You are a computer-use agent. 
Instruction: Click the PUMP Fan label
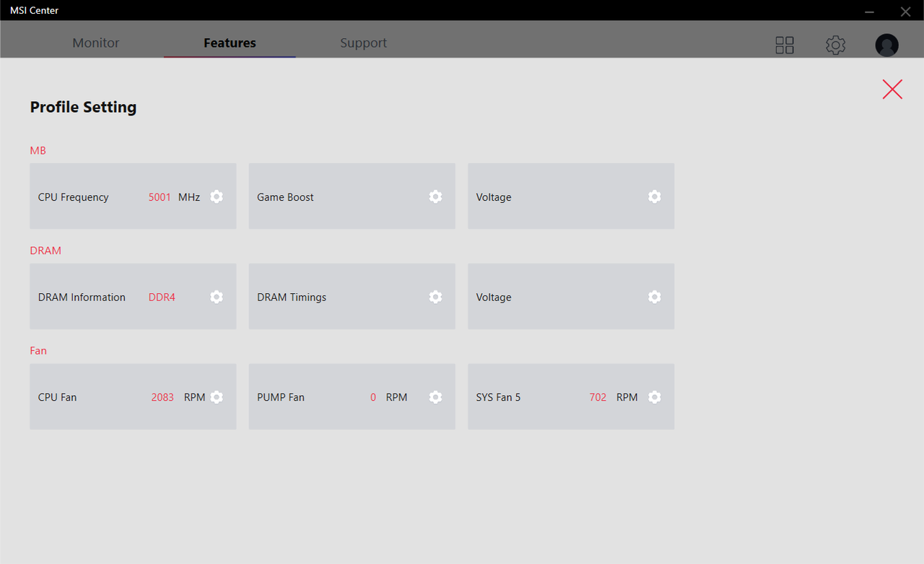click(281, 397)
